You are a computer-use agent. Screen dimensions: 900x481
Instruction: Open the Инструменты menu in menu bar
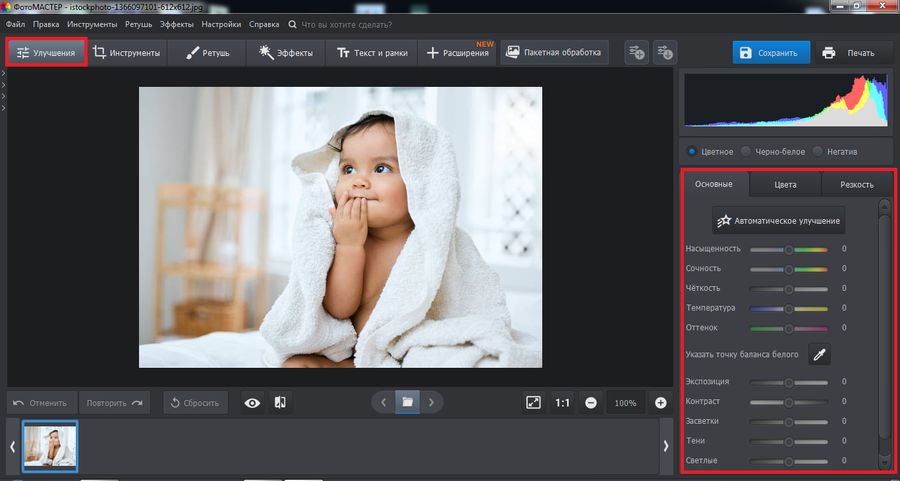pos(92,25)
